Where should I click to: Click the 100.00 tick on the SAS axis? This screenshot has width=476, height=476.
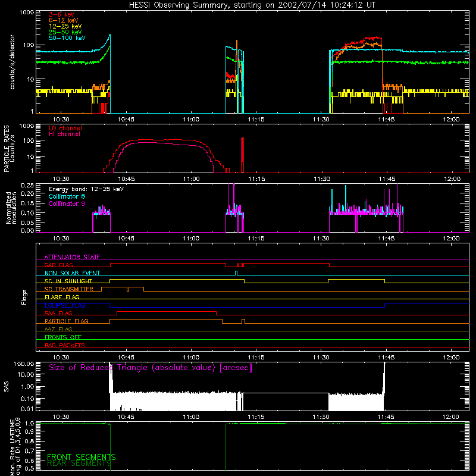pyautogui.click(x=24, y=364)
